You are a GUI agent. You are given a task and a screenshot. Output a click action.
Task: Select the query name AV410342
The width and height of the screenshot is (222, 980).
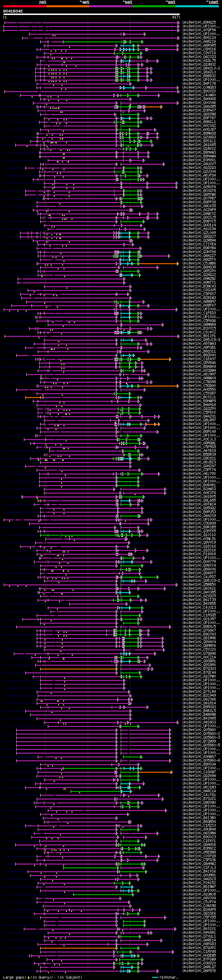pyautogui.click(x=13, y=11)
